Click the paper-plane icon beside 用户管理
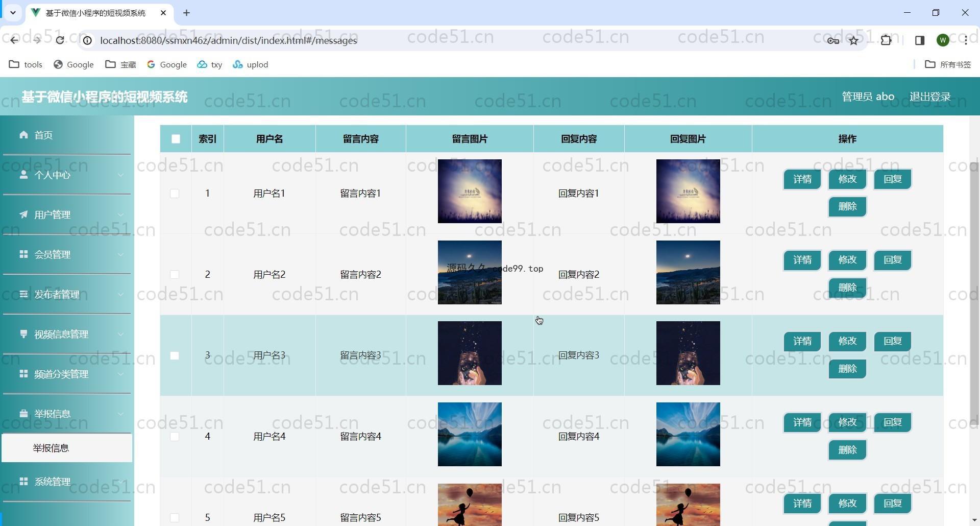The width and height of the screenshot is (980, 526). pyautogui.click(x=23, y=214)
